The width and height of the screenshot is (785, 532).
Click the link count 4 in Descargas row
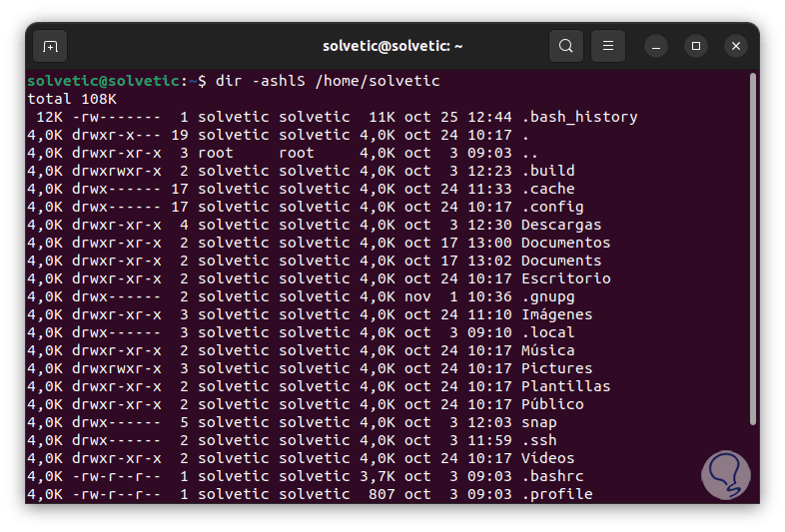pyautogui.click(x=184, y=225)
